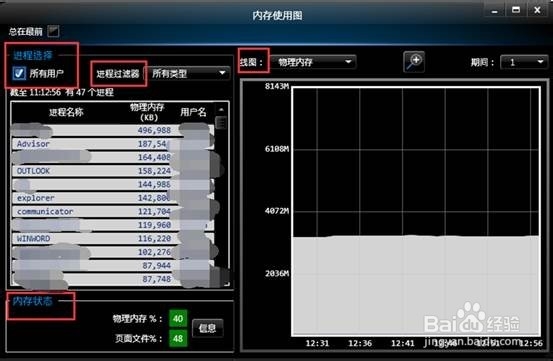Click the 信息 button
This screenshot has height=361, width=553.
click(207, 328)
